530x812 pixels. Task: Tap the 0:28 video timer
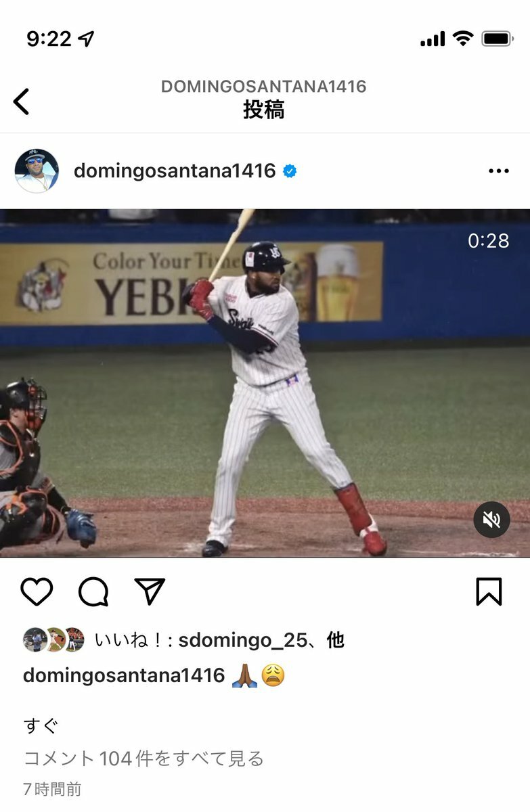coord(488,241)
